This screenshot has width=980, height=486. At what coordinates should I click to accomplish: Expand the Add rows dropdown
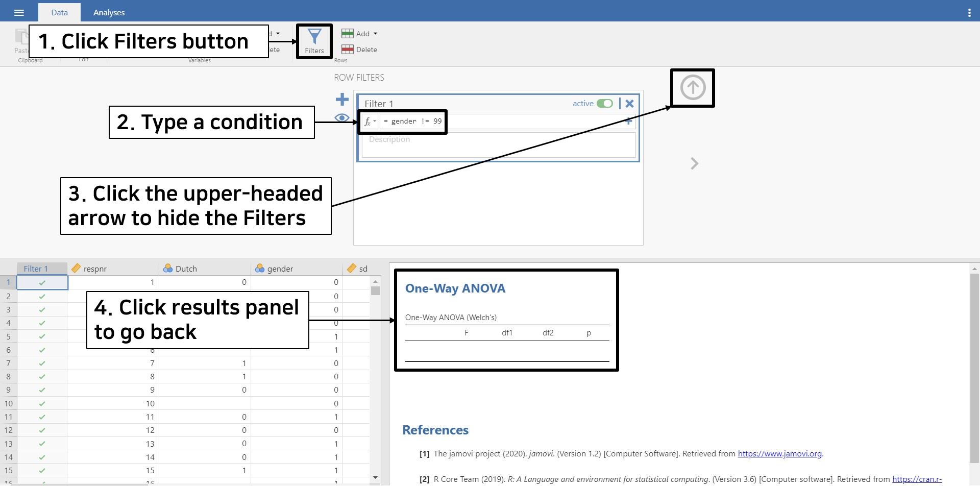coord(375,34)
